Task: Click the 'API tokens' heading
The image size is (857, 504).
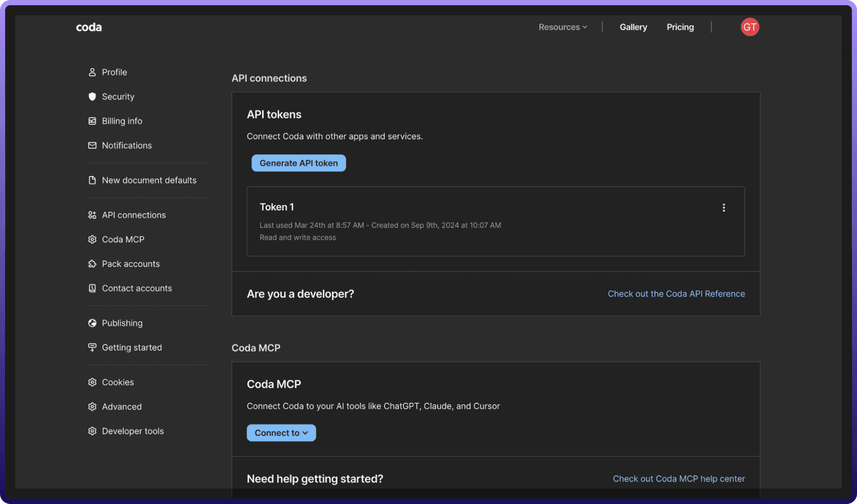Action: click(274, 115)
